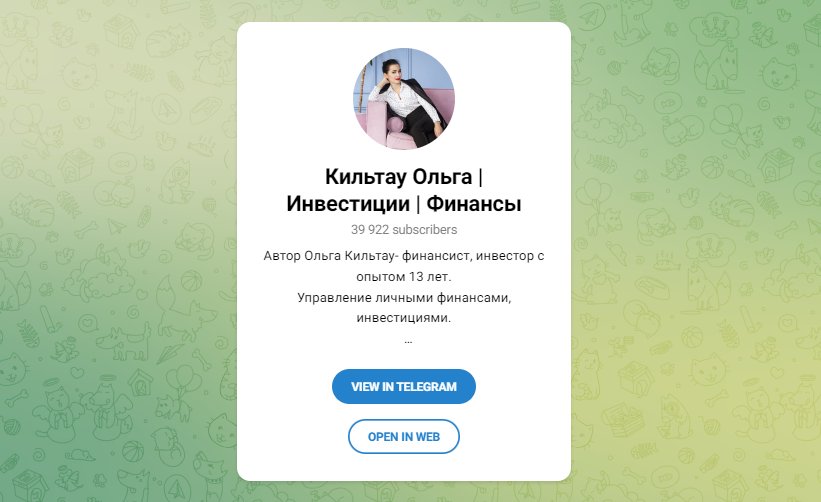Click the word 'Инвестиции' in the title

point(348,204)
